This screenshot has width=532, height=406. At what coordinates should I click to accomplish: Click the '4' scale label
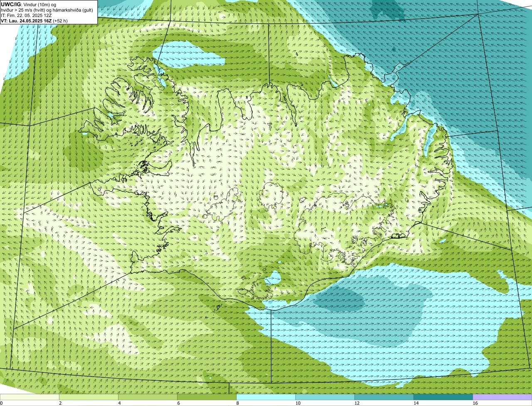point(119,403)
